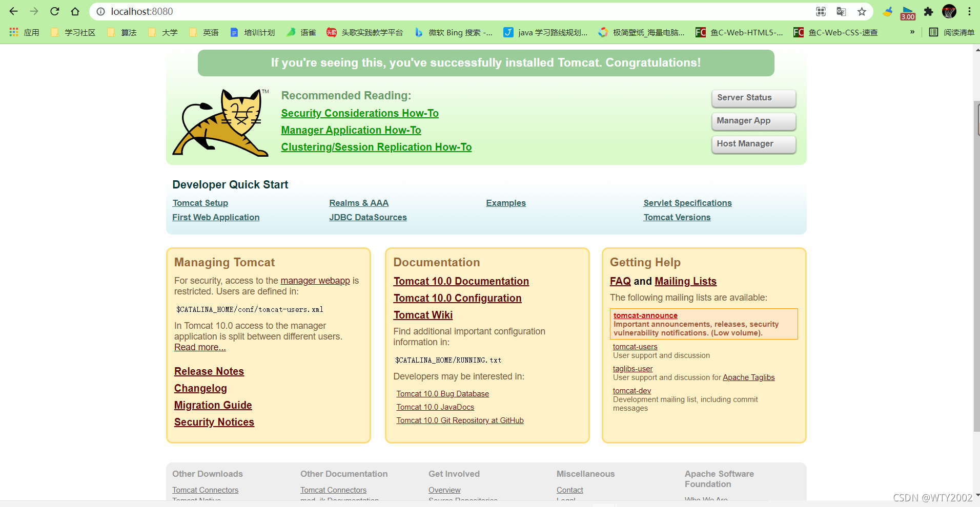This screenshot has width=980, height=507.
Task: Open the extension showing 3.00 badge
Action: [x=908, y=12]
